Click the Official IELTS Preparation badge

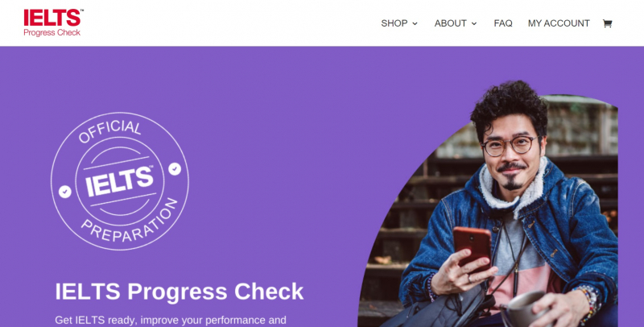[119, 181]
